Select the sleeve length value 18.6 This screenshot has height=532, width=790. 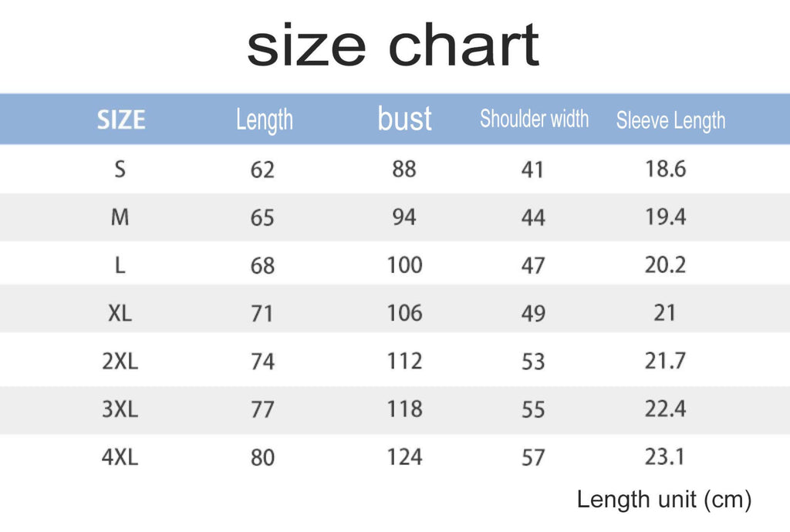click(665, 169)
